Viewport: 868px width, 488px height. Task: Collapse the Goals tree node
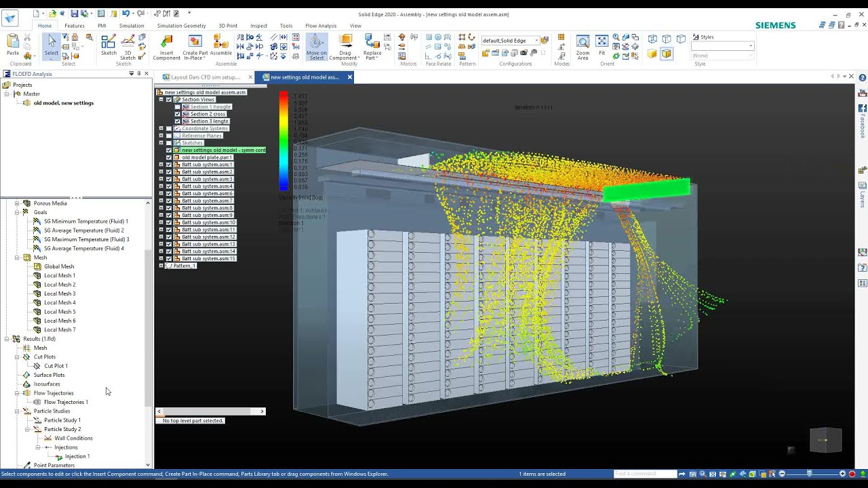click(17, 212)
